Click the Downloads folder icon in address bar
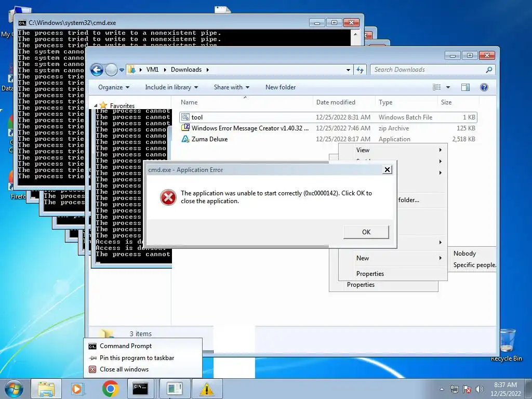532x399 pixels. tap(131, 70)
